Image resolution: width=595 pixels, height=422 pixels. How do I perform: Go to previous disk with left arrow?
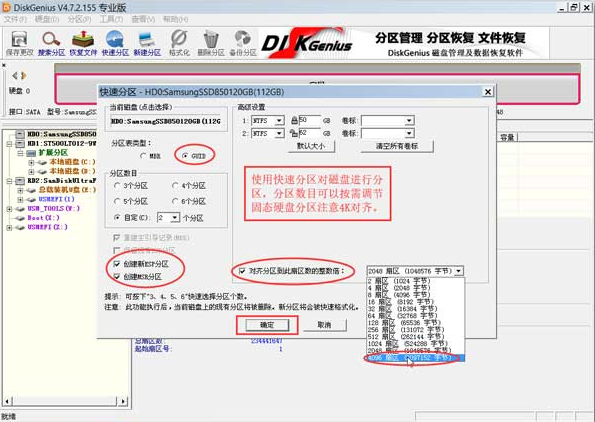[x=15, y=76]
